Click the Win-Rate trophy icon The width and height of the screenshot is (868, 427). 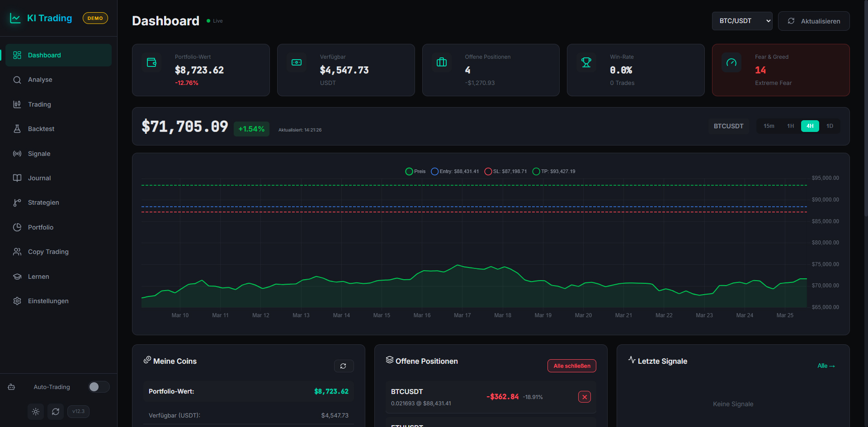586,63
